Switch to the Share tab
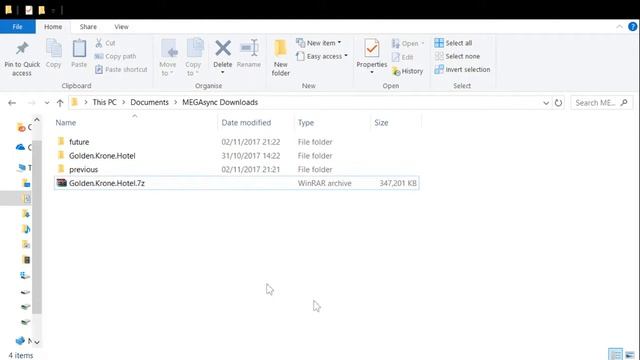 pyautogui.click(x=88, y=27)
